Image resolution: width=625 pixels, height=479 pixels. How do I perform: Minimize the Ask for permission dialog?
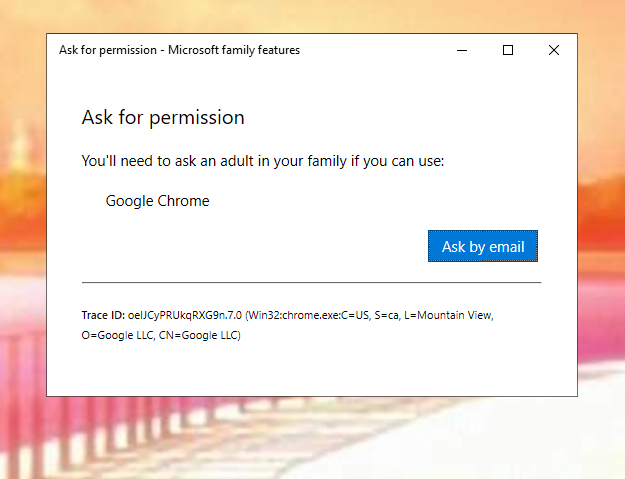point(462,50)
